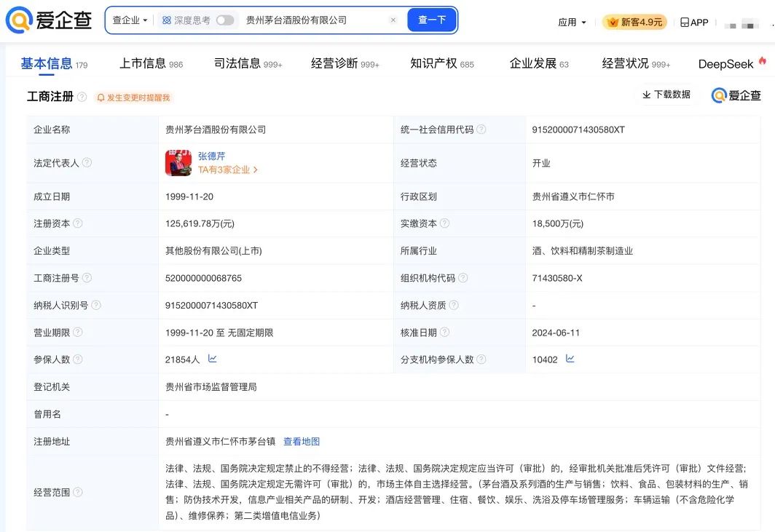775x532 pixels.
Task: Open the 参保人数 trend chart icon
Action: click(x=213, y=359)
